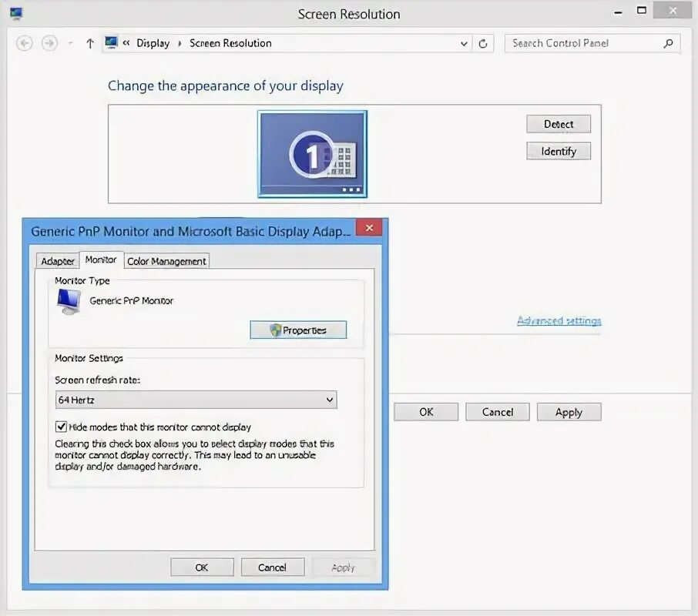This screenshot has height=616, width=698.
Task: Click the Identify button
Action: (x=559, y=151)
